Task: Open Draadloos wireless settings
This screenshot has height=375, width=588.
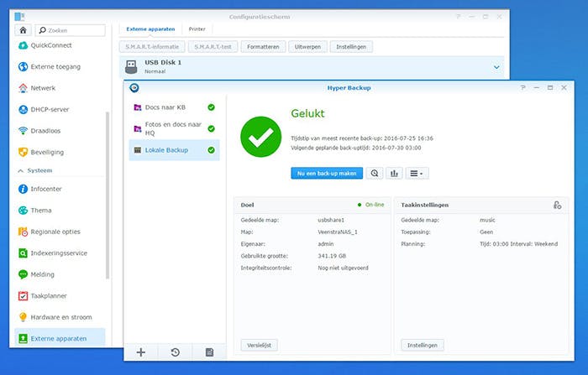Action: [39, 131]
